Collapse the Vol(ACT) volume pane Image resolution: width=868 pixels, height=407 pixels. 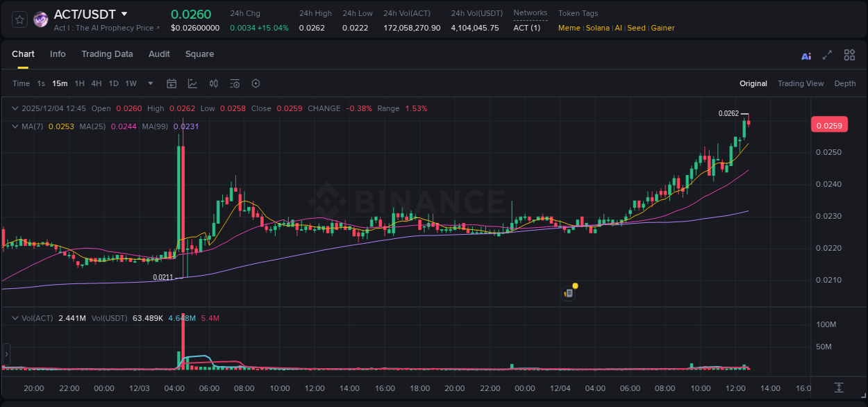[x=15, y=317]
